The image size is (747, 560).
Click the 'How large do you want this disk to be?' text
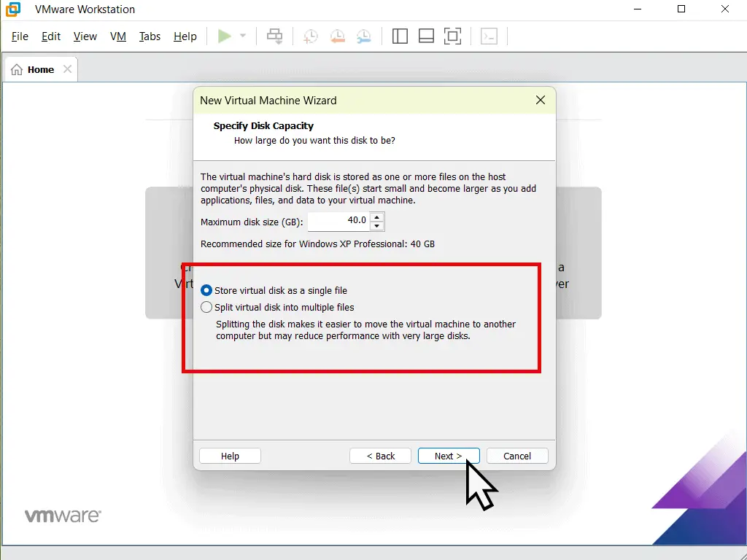314,141
